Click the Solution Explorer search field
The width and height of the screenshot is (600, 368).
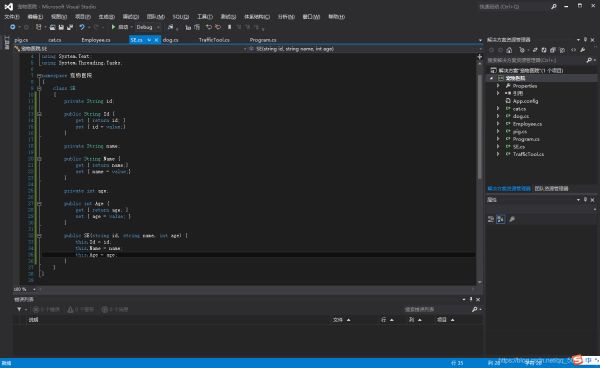pyautogui.click(x=536, y=60)
